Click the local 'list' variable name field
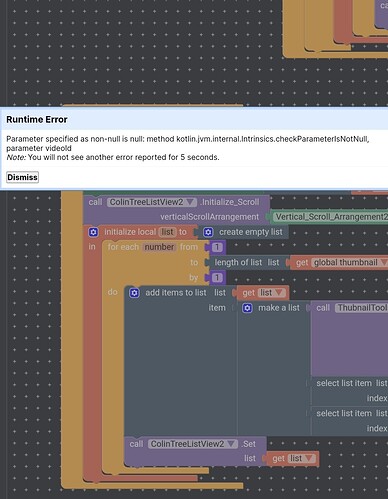388x499 pixels. tap(167, 232)
